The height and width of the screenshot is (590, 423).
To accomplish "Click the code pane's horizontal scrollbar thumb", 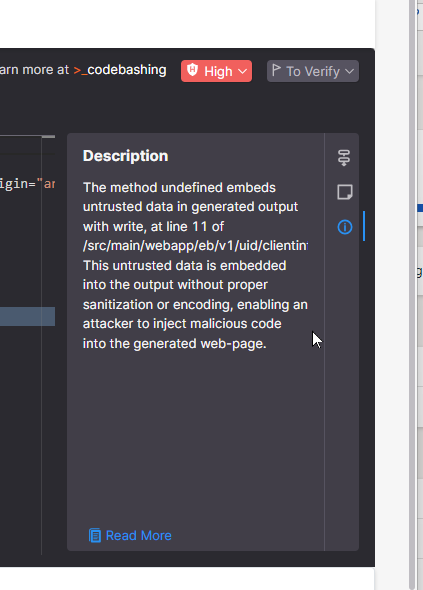I will pyautogui.click(x=48, y=137).
